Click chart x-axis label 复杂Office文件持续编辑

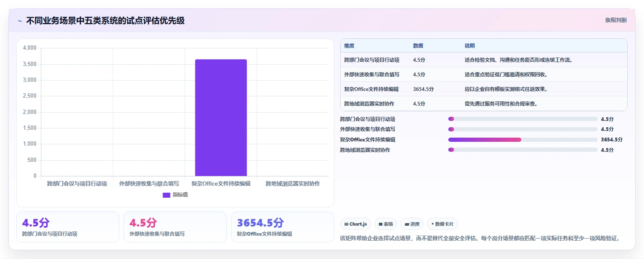(x=221, y=184)
